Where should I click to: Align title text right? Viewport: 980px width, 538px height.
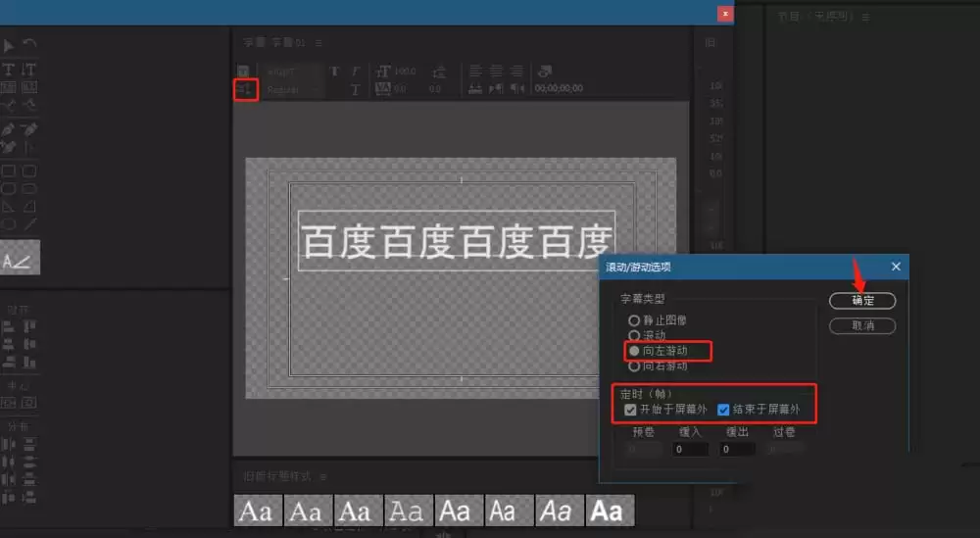[x=516, y=72]
